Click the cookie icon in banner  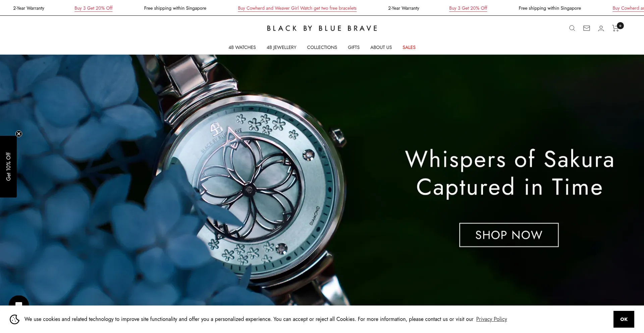pyautogui.click(x=14, y=319)
